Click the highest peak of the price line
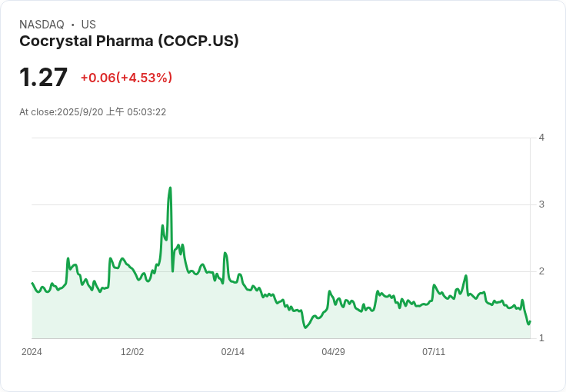Screen dimensions: 566x392 (x=170, y=188)
